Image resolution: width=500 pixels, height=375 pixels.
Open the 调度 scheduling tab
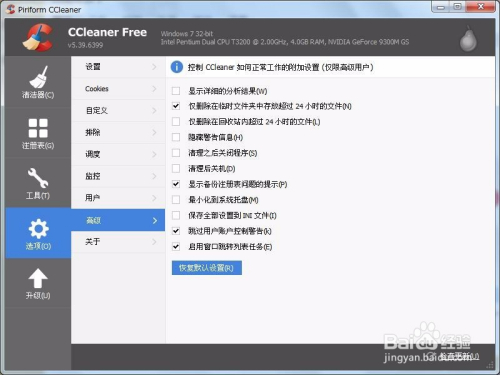tap(118, 154)
